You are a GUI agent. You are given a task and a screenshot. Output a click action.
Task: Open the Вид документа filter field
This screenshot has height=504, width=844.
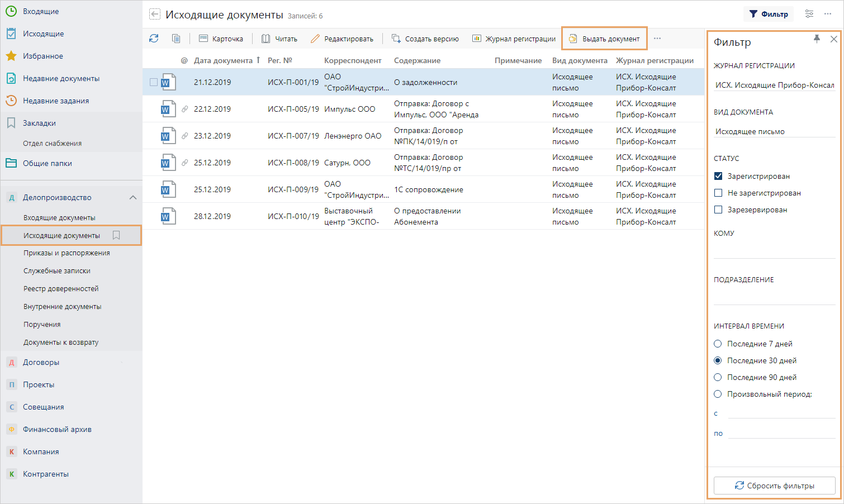click(774, 131)
